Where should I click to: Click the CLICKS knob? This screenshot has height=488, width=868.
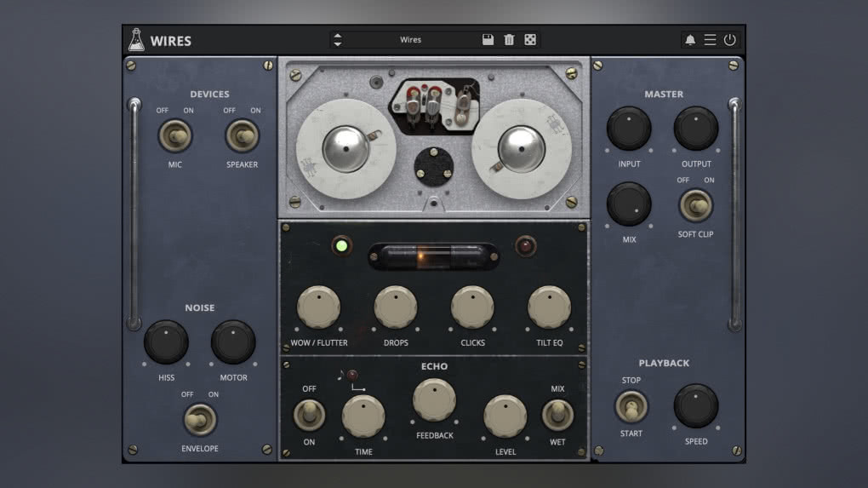(473, 307)
